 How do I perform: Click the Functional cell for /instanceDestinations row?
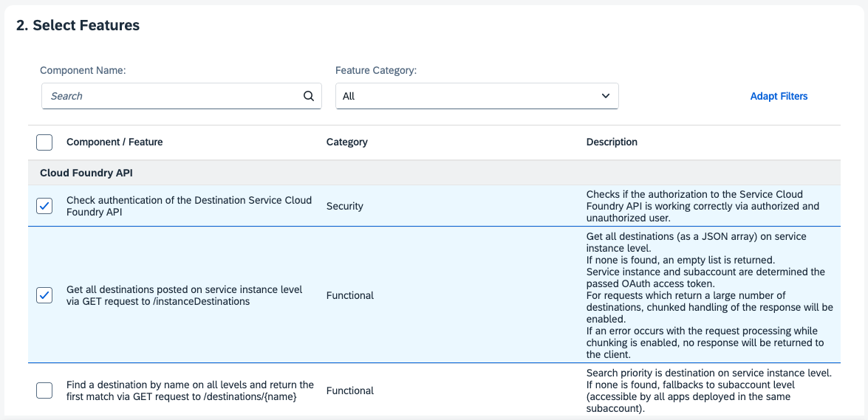(350, 295)
